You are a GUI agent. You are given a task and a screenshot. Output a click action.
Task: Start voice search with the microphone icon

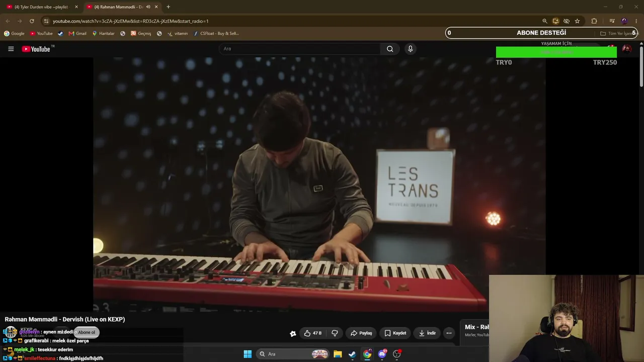[410, 49]
